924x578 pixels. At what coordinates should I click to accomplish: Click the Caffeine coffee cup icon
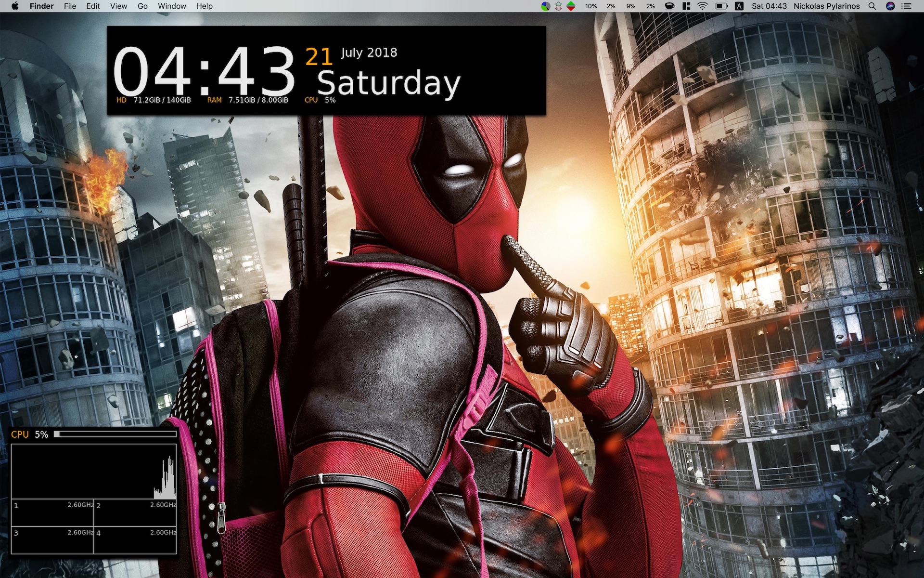[669, 6]
